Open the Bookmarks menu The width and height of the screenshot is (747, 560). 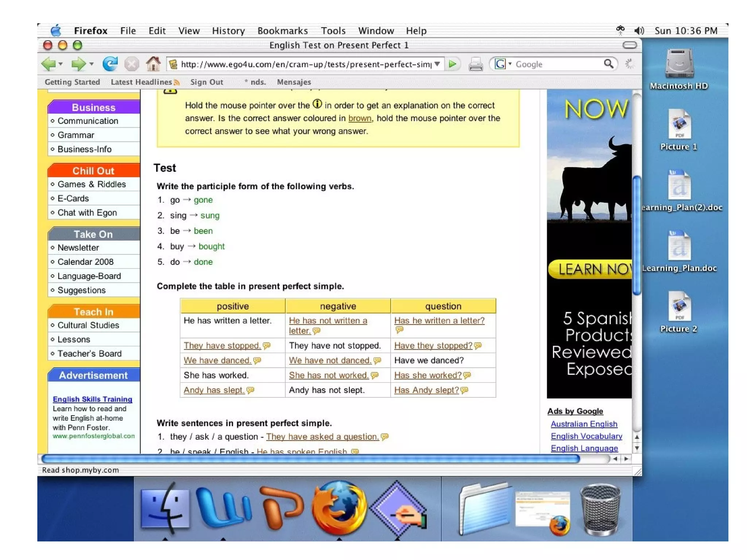coord(282,31)
